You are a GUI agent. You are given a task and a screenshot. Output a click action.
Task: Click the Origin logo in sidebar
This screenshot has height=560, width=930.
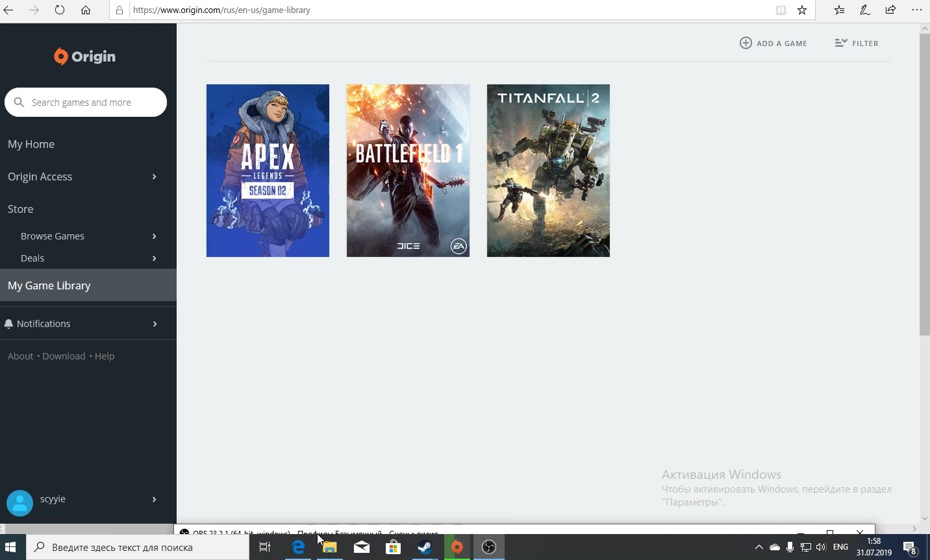click(x=84, y=56)
